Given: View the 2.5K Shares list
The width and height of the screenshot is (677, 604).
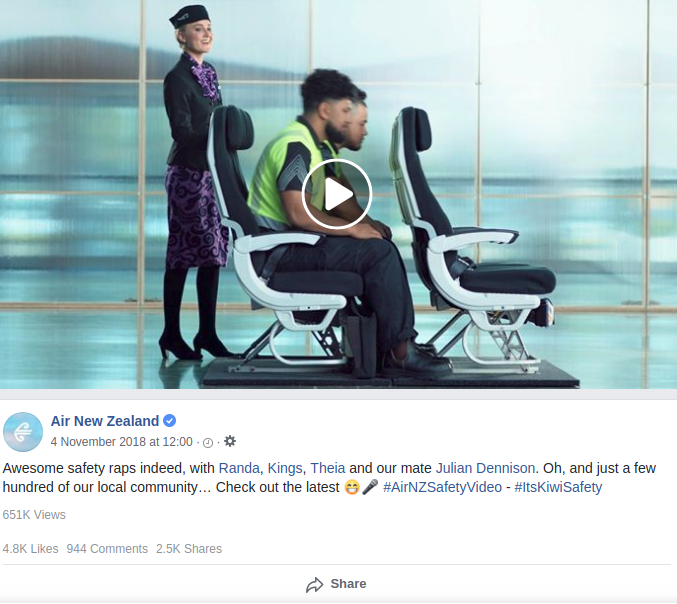Looking at the screenshot, I should tap(189, 549).
